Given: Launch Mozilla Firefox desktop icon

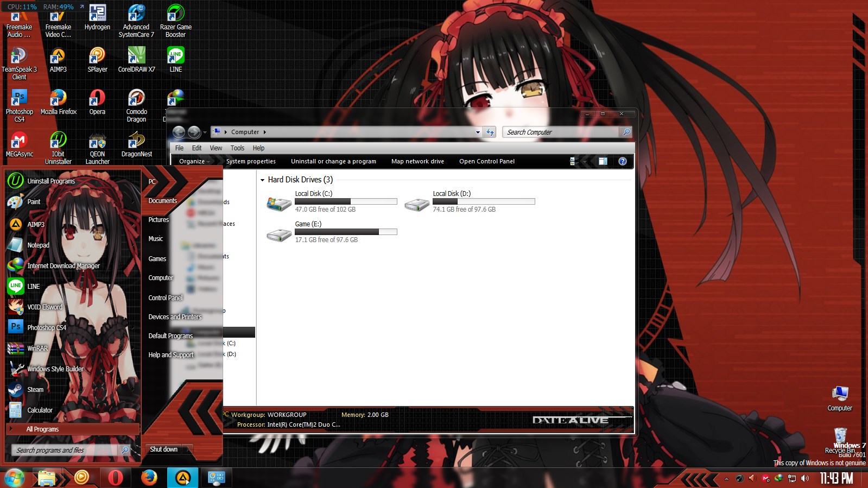Looking at the screenshot, I should (x=58, y=102).
